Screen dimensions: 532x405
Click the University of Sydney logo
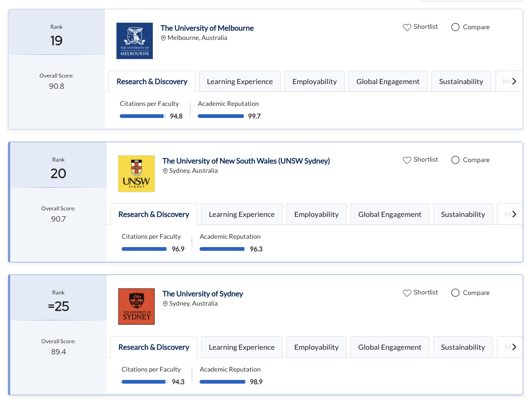point(136,307)
